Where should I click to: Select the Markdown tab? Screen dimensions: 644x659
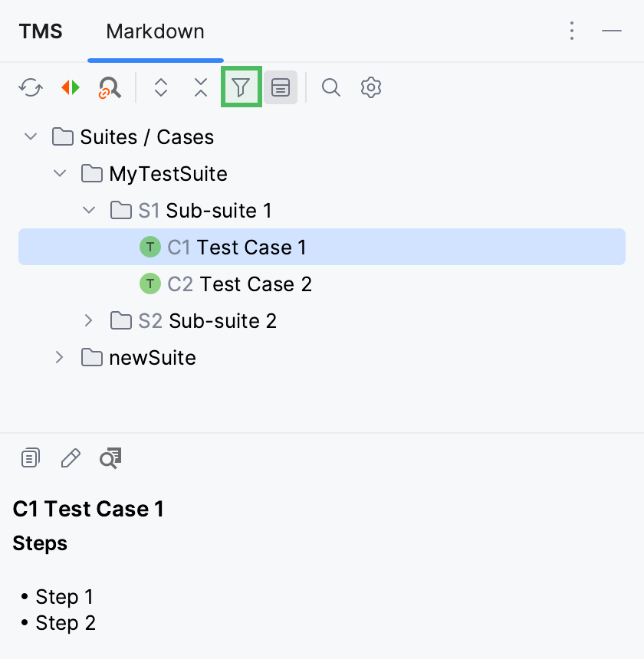(x=156, y=31)
